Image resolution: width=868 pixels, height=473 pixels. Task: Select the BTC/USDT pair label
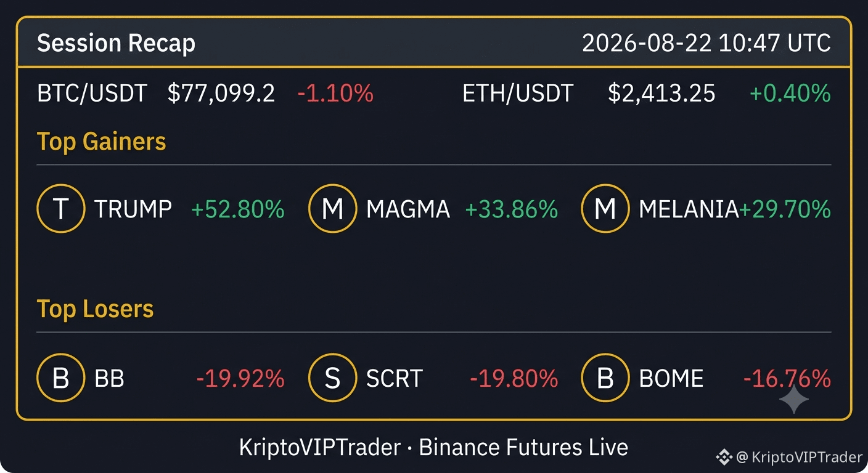[x=92, y=94]
